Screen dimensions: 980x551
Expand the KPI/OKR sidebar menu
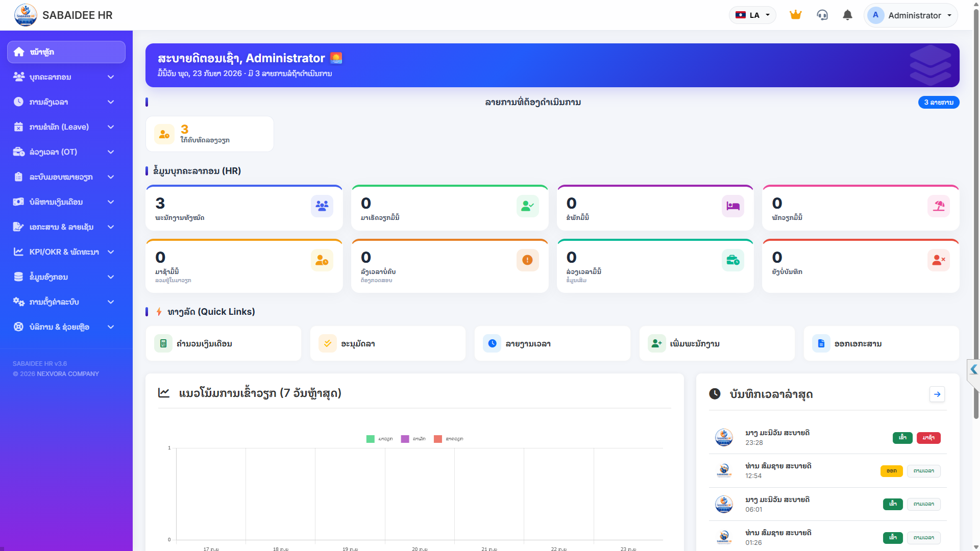coord(66,252)
